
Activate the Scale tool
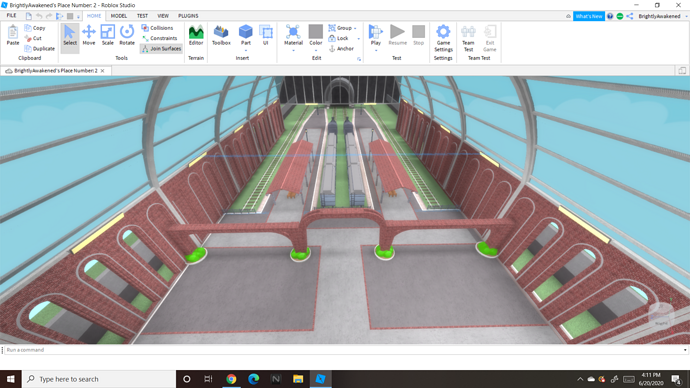pos(107,35)
